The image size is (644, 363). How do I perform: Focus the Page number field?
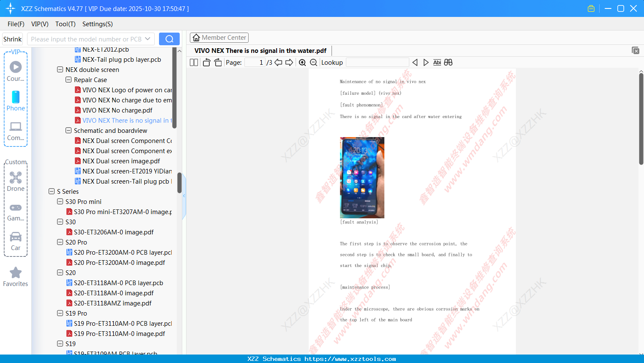tap(255, 63)
